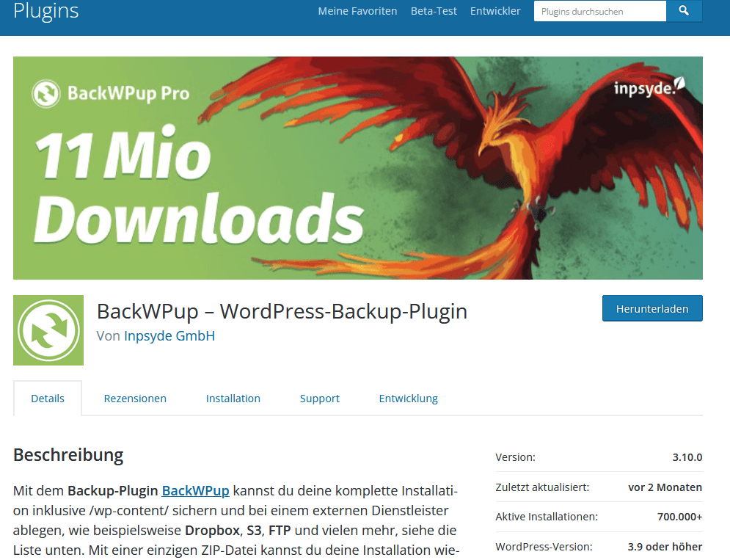Follow the BackWPup link in the description
This screenshot has width=730, height=560.
click(x=196, y=490)
